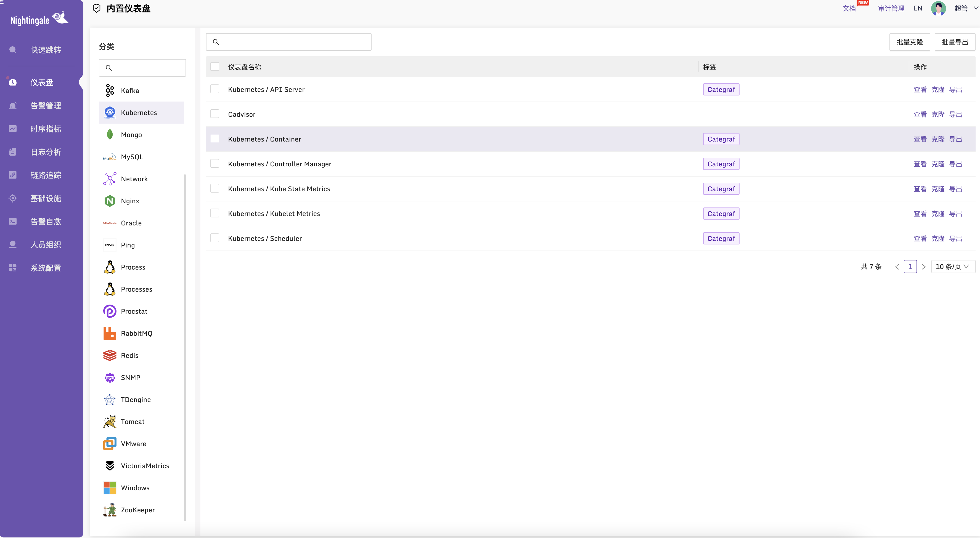Image resolution: width=980 pixels, height=538 pixels.
Task: Check the Cadvisor row checkbox
Action: click(x=214, y=114)
